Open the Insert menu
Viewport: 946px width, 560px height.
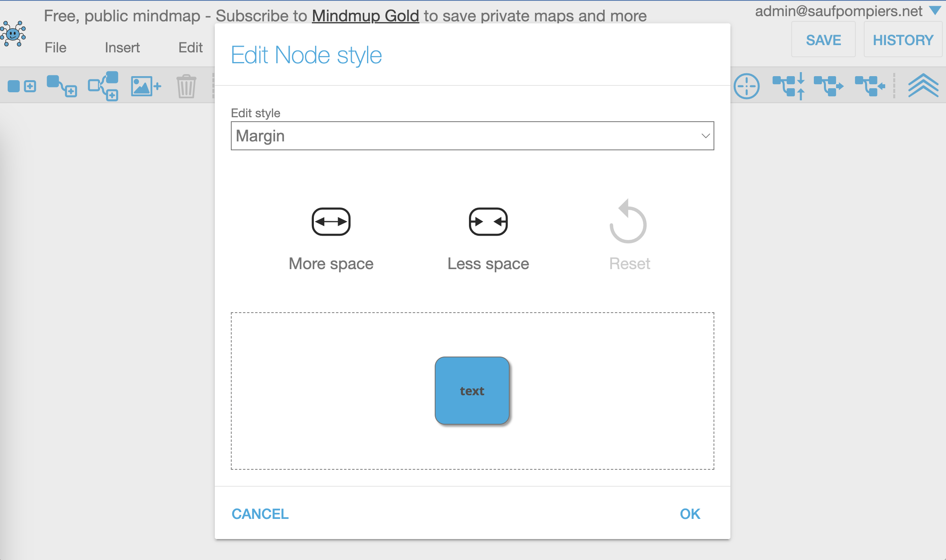coord(122,48)
